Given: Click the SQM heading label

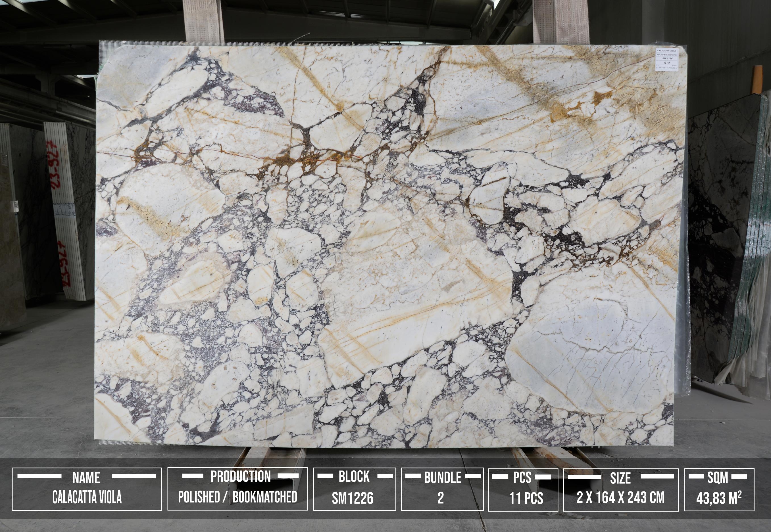Looking at the screenshot, I should click(718, 478).
